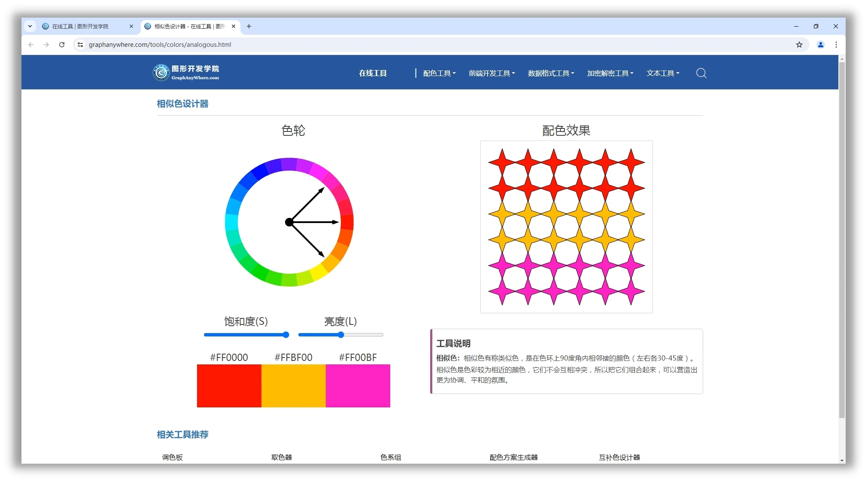Adjust the 亮度(L) slider handle
The width and height of the screenshot is (868, 483).
coord(341,335)
